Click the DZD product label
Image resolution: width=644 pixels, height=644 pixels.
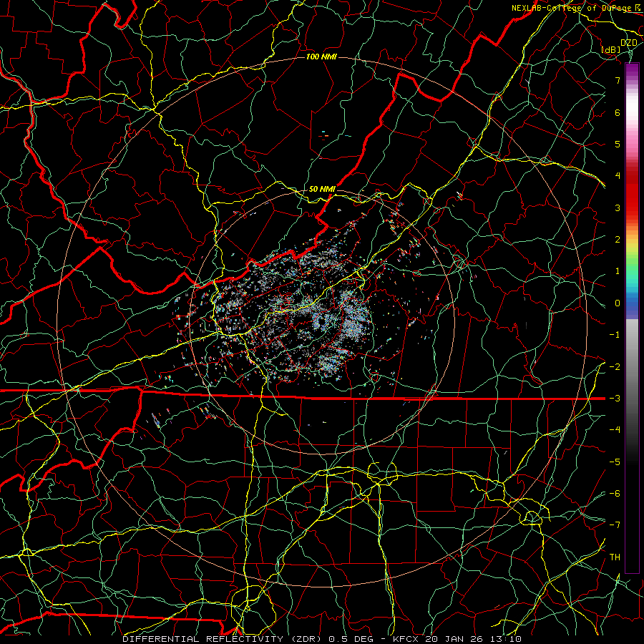629,42
